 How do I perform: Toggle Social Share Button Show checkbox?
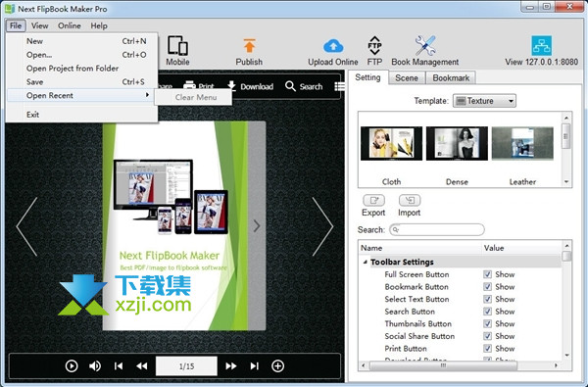coord(487,336)
